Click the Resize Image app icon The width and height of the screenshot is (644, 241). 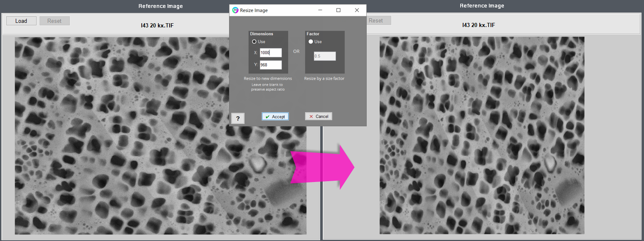(235, 10)
